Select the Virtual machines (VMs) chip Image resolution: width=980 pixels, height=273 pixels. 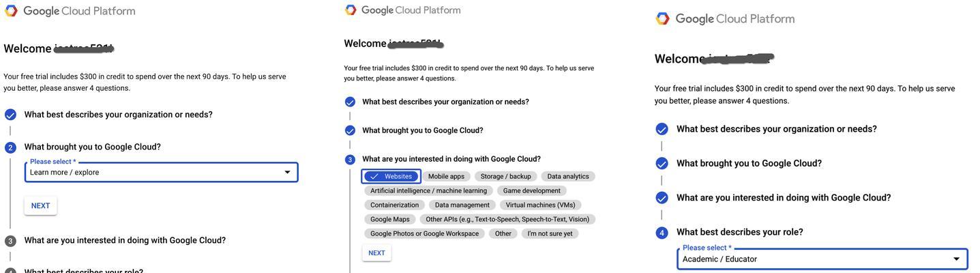[540, 205]
